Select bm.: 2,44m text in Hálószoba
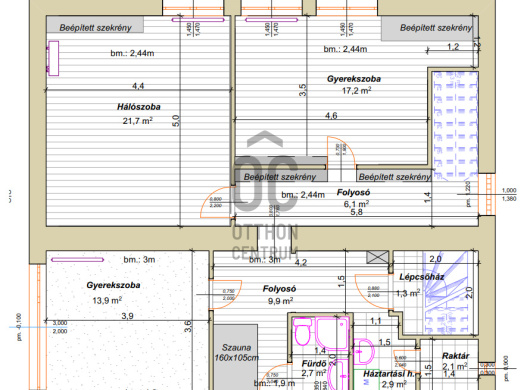Image resolution: width=530 pixels, height=390 pixels. point(132,53)
